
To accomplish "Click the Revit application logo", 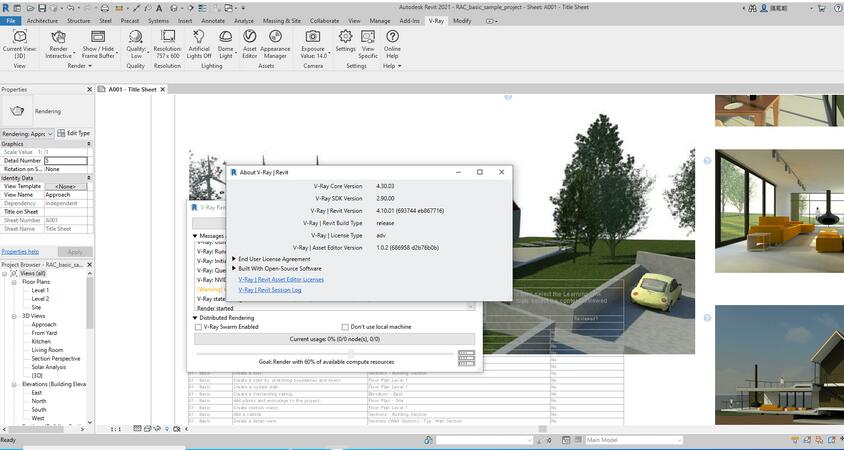I will coord(5,8).
